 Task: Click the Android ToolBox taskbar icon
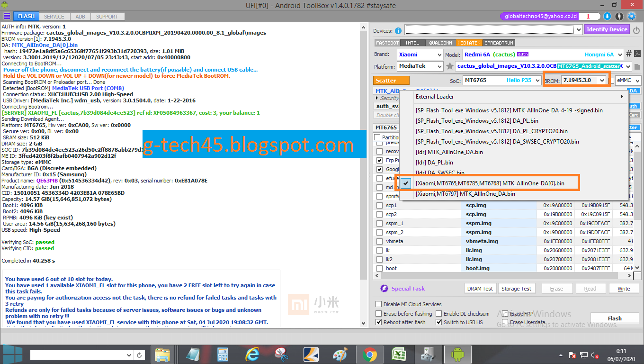click(457, 355)
